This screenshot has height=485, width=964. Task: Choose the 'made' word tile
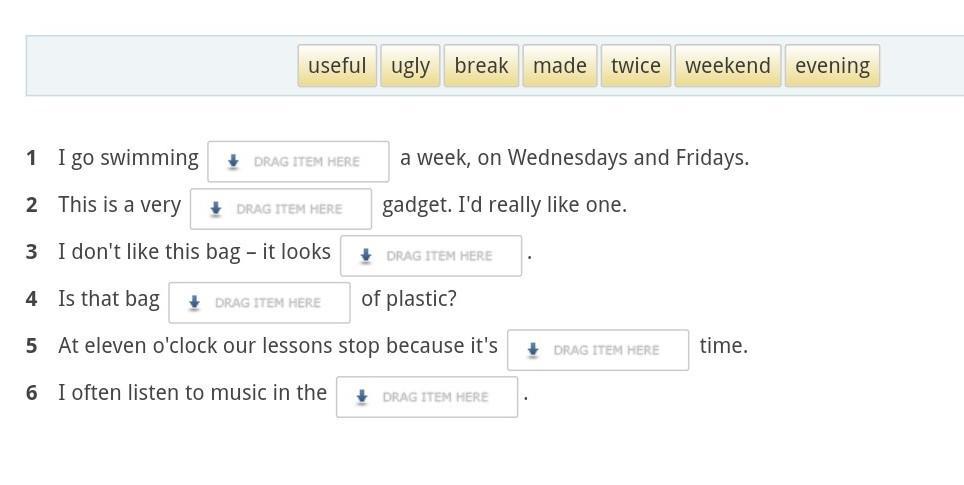tap(559, 66)
